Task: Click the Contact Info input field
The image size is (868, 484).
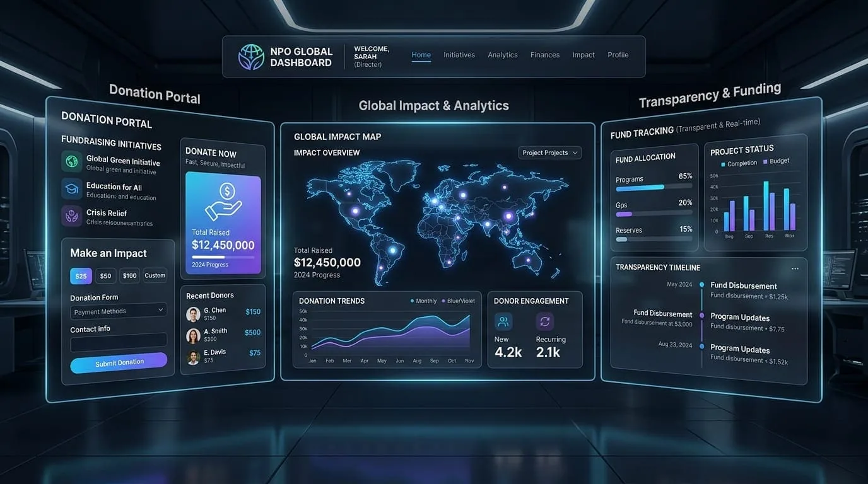Action: tap(119, 342)
